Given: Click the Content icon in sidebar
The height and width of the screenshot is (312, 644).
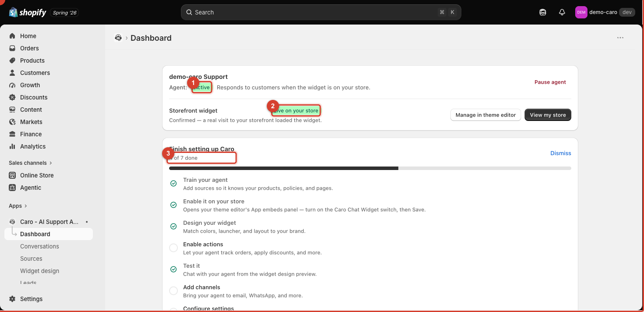Looking at the screenshot, I should [12, 110].
